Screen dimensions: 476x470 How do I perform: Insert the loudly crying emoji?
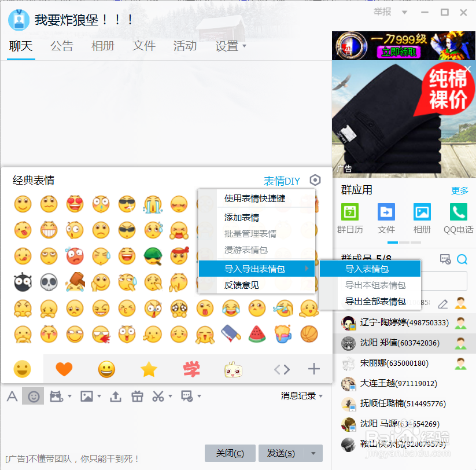point(153,204)
